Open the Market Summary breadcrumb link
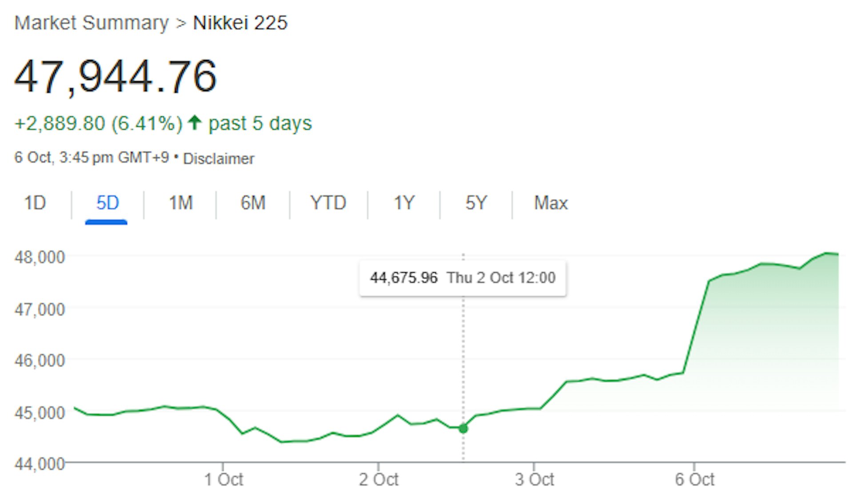The image size is (853, 504). [92, 23]
